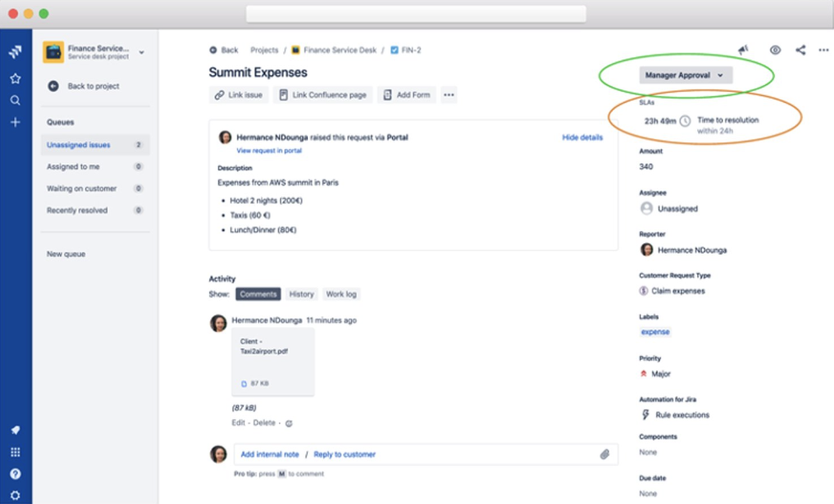Click the Add internal note field
The width and height of the screenshot is (834, 504).
click(x=269, y=454)
